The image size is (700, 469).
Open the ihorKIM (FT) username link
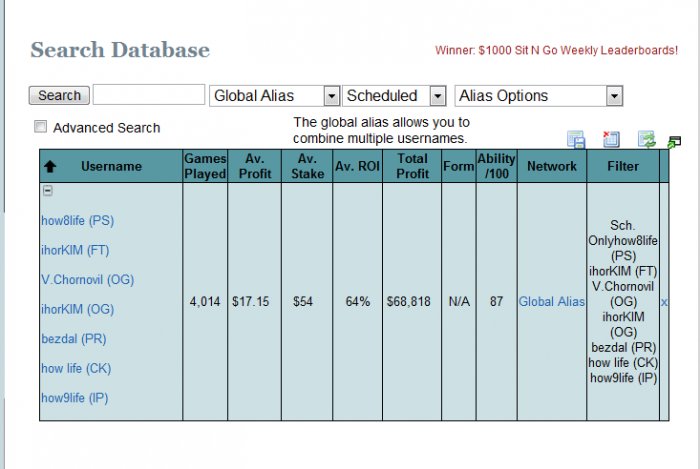(76, 249)
